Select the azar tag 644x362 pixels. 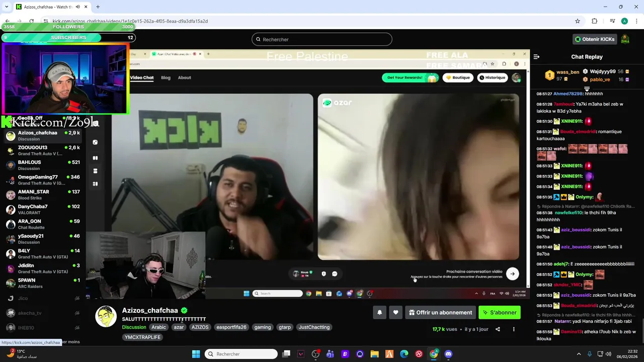[x=179, y=327]
